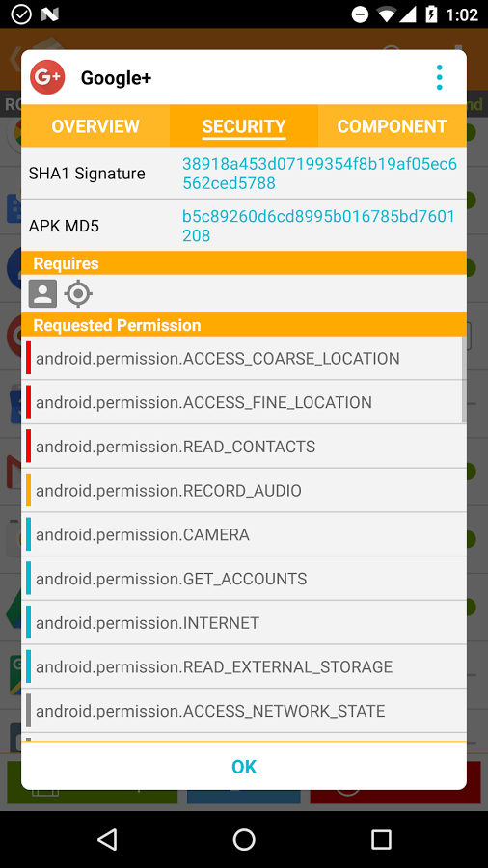Screen dimensions: 488x868
Task: Tap the N notification icon in status bar
Action: (50, 14)
